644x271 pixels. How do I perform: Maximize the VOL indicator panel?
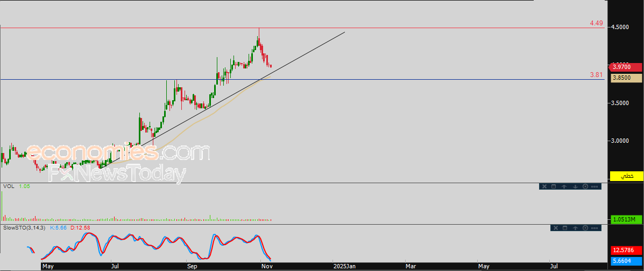point(554,187)
